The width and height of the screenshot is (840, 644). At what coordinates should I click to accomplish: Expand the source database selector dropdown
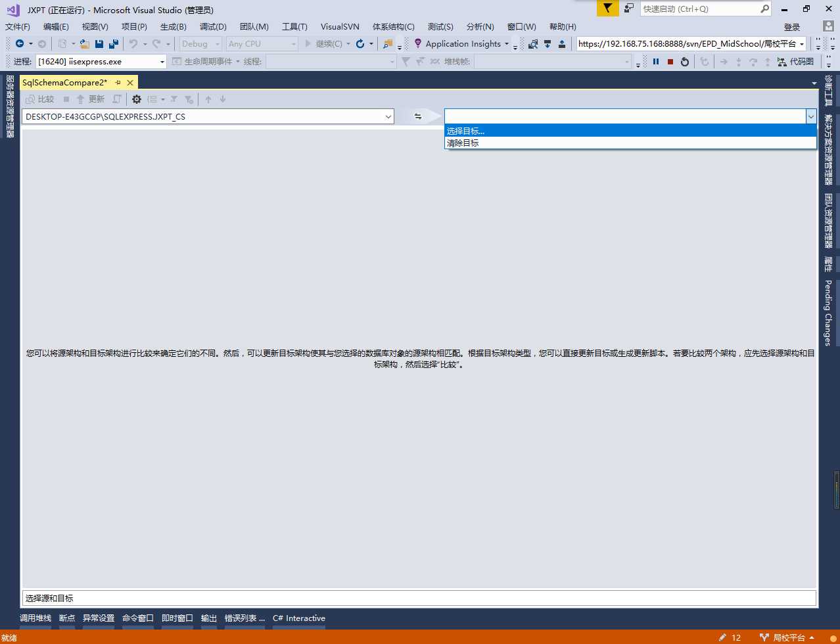(388, 117)
